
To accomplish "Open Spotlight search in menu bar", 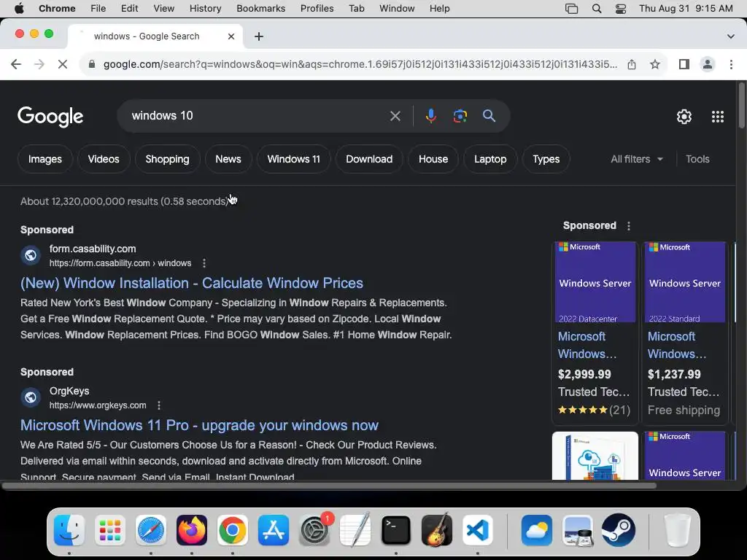I will pos(597,9).
